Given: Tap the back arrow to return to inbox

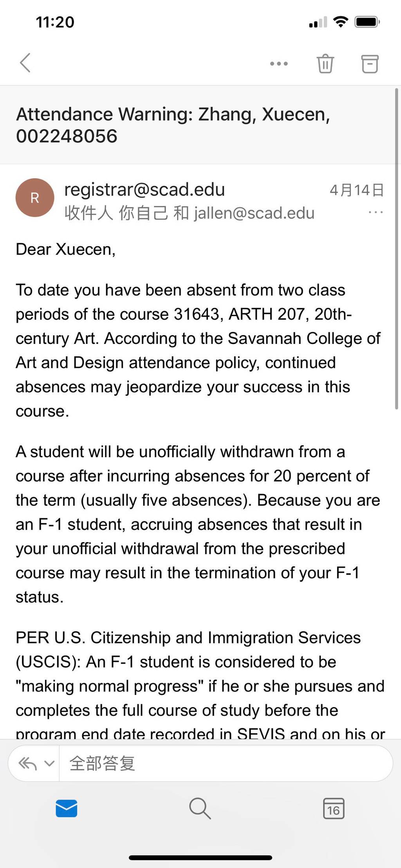Looking at the screenshot, I should [25, 63].
